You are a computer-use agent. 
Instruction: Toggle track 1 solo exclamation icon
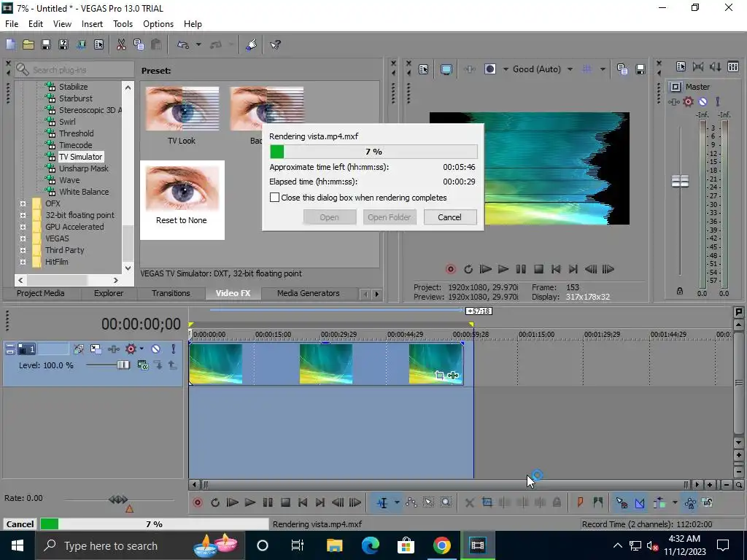(174, 349)
